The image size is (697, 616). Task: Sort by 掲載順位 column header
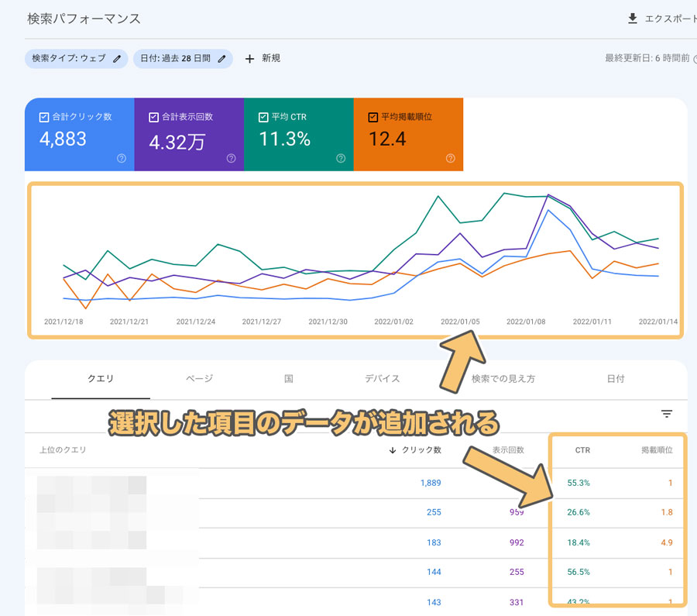[657, 450]
